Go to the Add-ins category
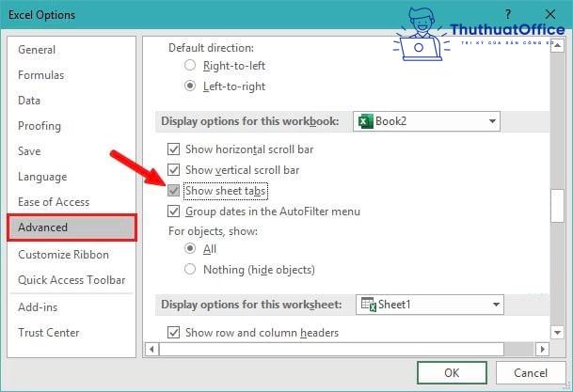The image size is (573, 392). tap(38, 307)
